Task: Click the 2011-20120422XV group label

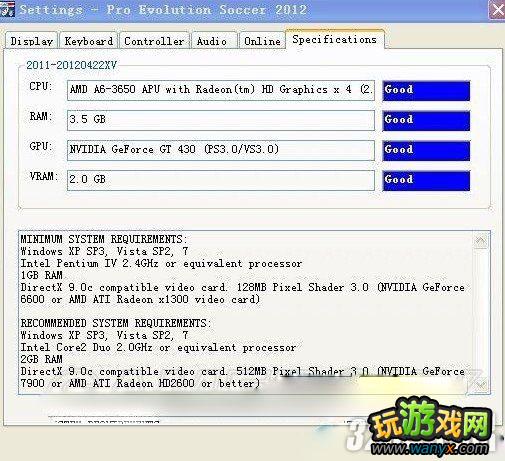Action: point(71,65)
